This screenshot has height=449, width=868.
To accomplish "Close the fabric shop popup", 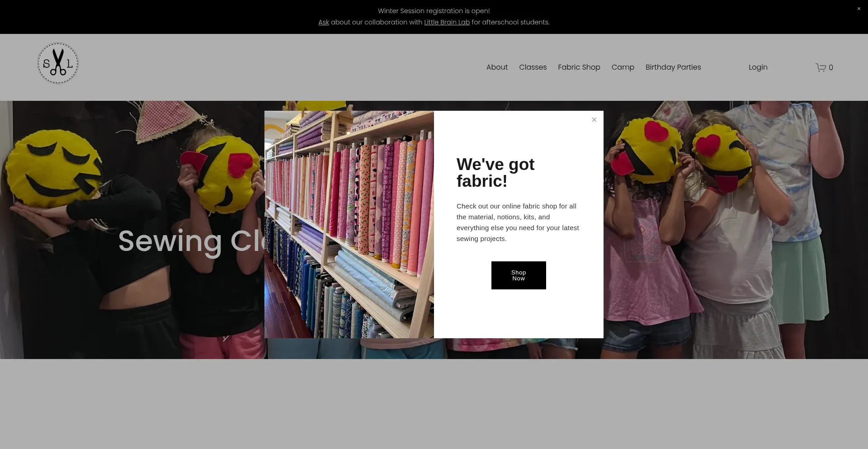I will [594, 120].
